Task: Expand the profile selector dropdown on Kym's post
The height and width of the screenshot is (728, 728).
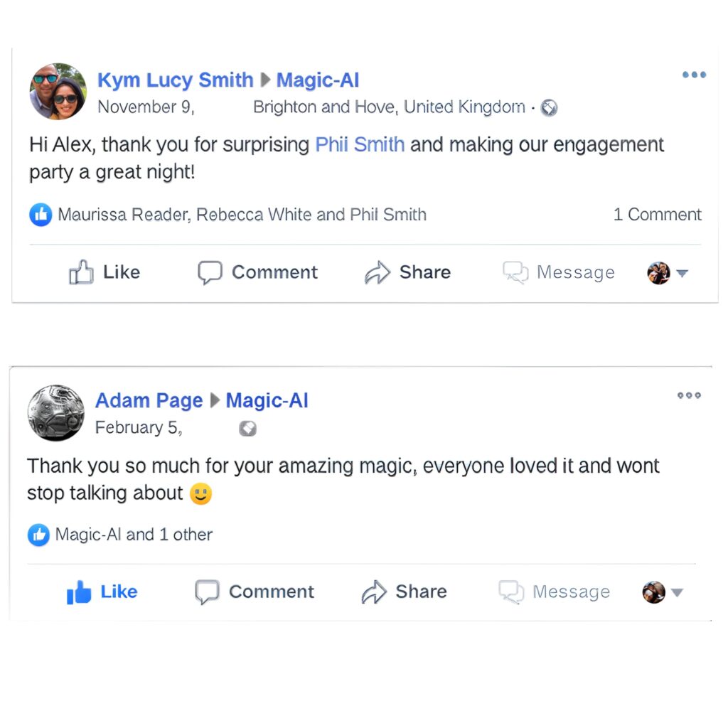Action: pyautogui.click(x=682, y=273)
